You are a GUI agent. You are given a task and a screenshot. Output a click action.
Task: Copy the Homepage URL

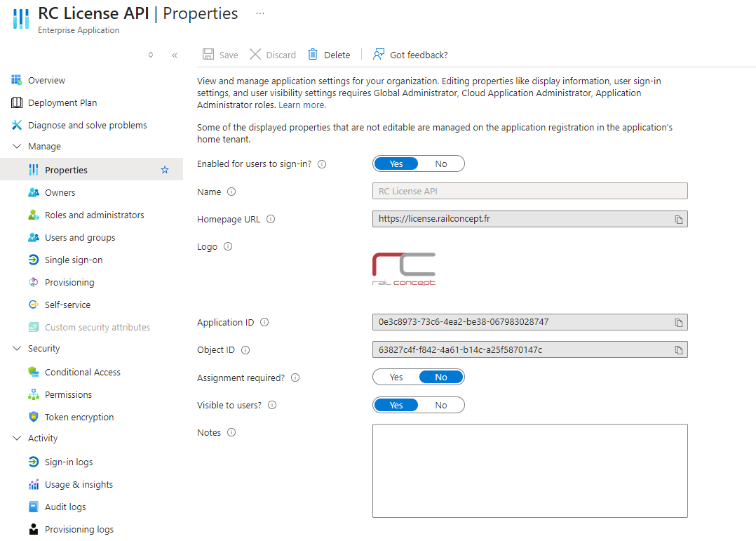pyautogui.click(x=678, y=220)
